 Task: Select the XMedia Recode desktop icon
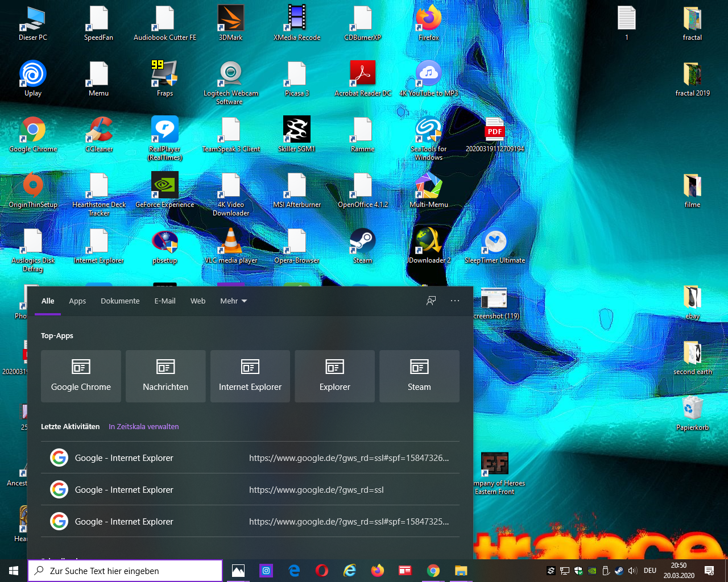tap(297, 23)
